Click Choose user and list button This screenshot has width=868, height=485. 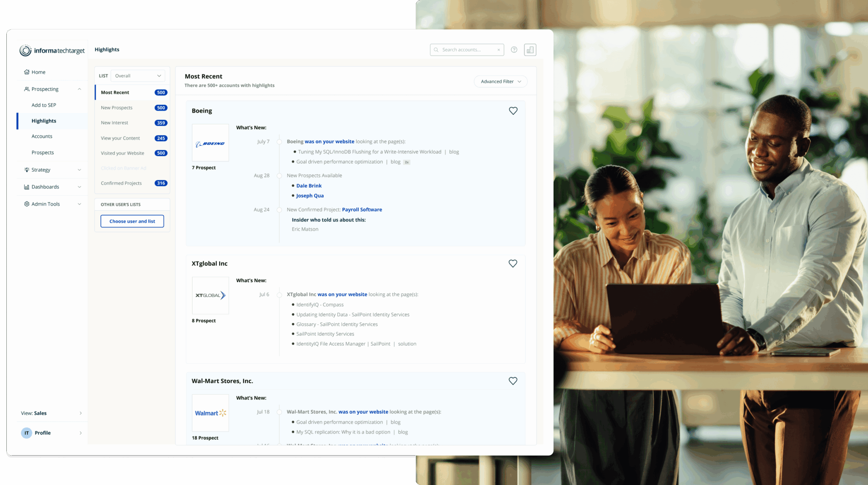point(132,221)
